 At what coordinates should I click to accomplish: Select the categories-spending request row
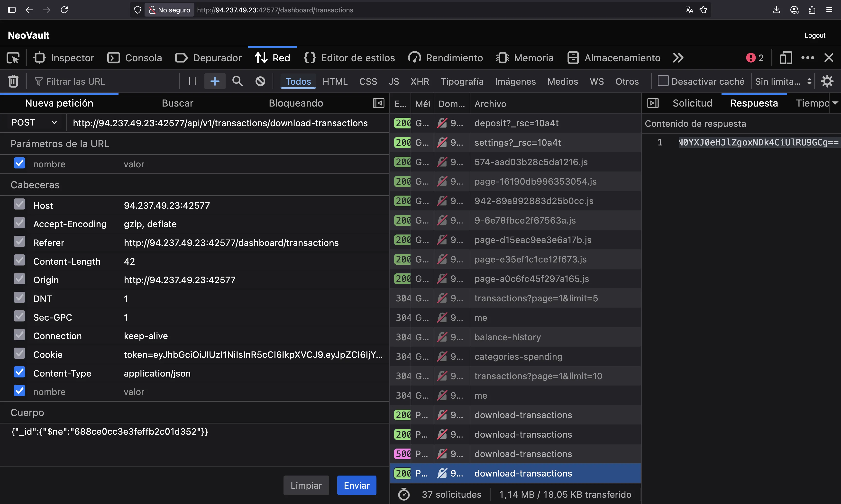point(515,357)
